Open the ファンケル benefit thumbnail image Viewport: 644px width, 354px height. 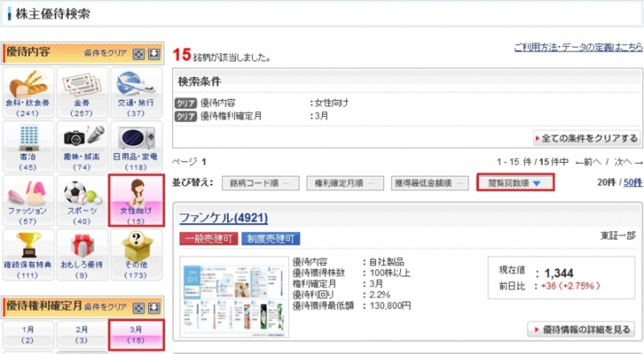235,297
